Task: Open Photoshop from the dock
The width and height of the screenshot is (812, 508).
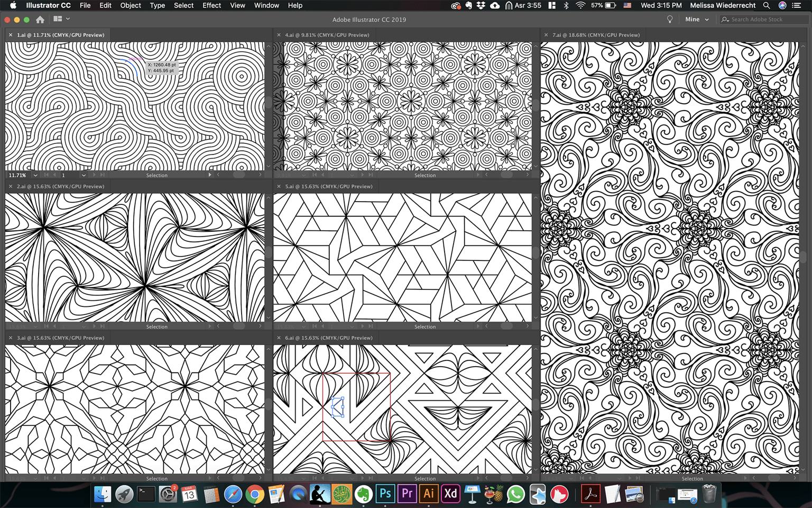Action: 385,494
